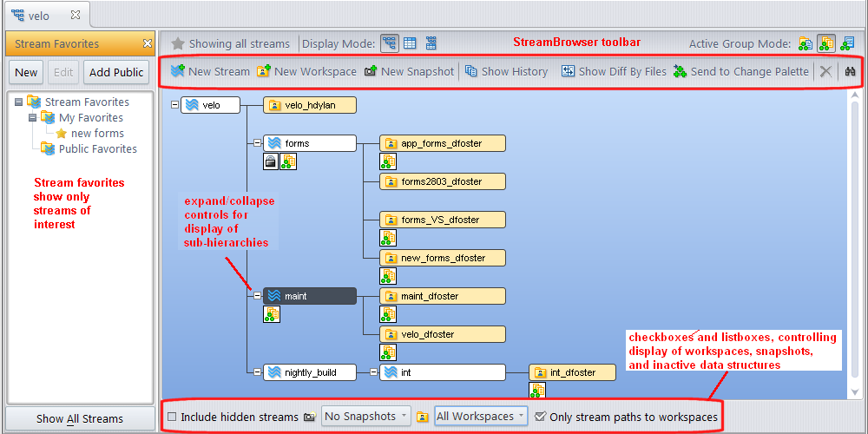Open Show History in toolbar
868x434 pixels.
click(471, 71)
